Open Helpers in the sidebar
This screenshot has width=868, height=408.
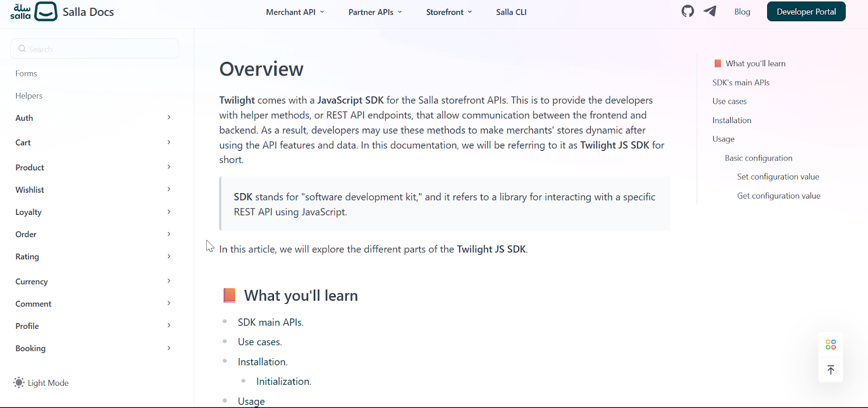29,96
